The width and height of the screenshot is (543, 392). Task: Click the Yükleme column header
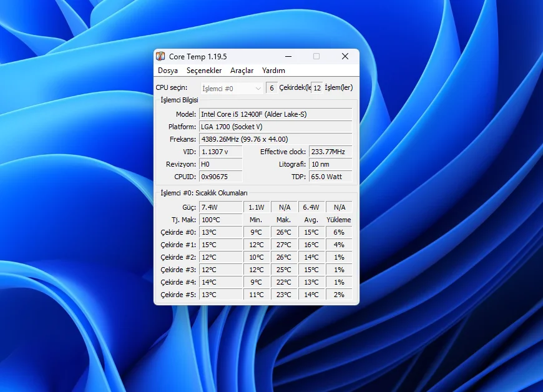click(339, 220)
